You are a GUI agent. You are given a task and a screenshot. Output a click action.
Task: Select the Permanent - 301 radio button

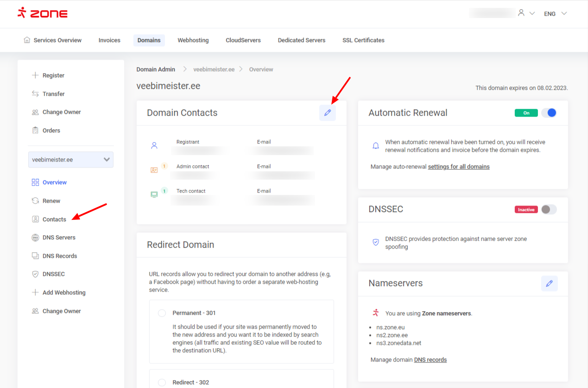(162, 313)
